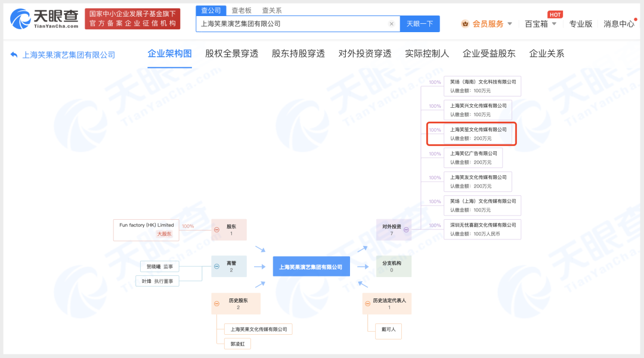Open the 百宝箱 dropdown

click(x=540, y=24)
